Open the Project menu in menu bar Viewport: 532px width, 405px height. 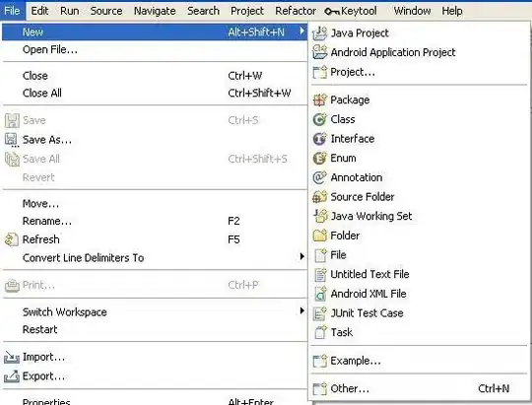247,11
